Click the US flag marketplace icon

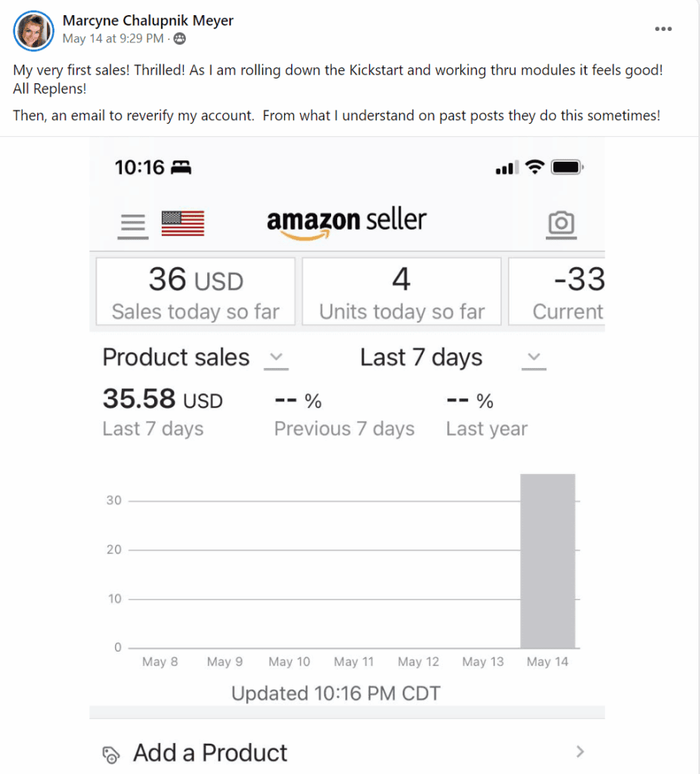[183, 224]
